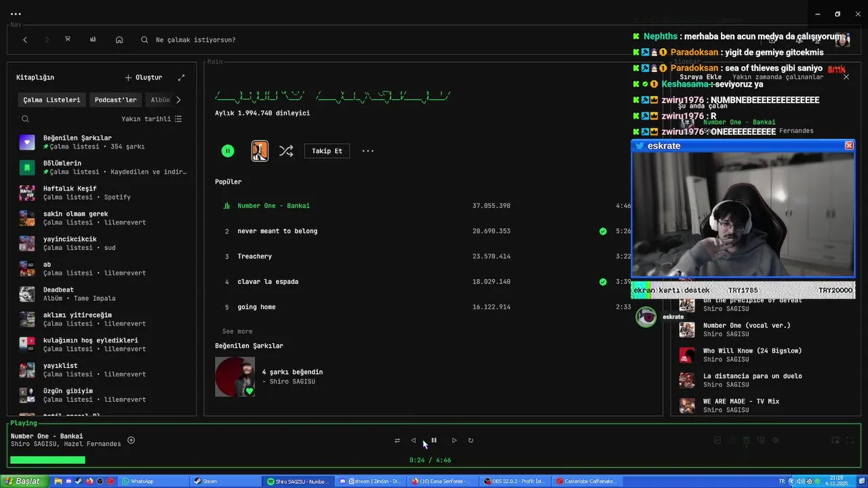Go to Home via the house icon

(x=119, y=40)
